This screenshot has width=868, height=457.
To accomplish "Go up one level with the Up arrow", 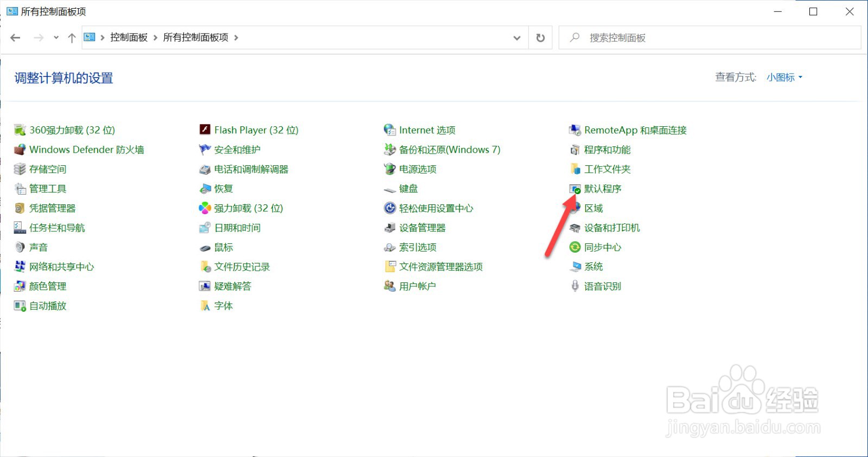I will click(x=72, y=37).
